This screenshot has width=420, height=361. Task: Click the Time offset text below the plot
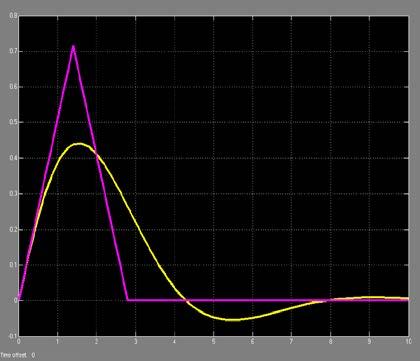[x=14, y=355]
